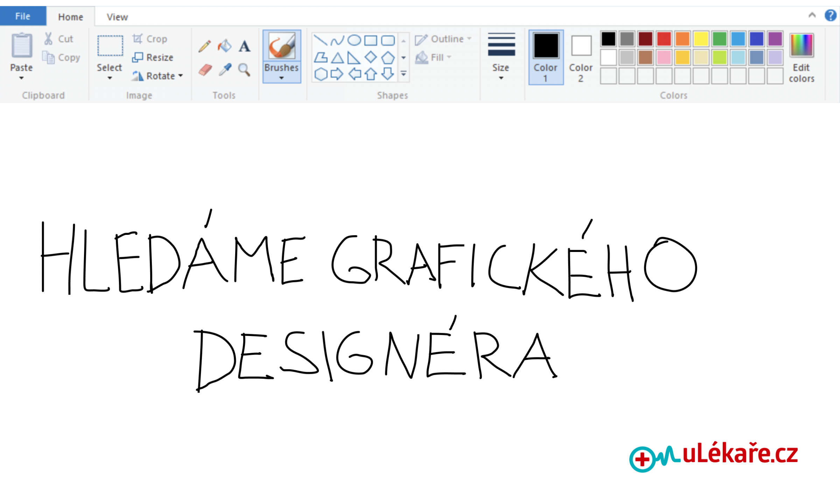Click the Cut button
The image size is (840, 504).
pyautogui.click(x=58, y=39)
